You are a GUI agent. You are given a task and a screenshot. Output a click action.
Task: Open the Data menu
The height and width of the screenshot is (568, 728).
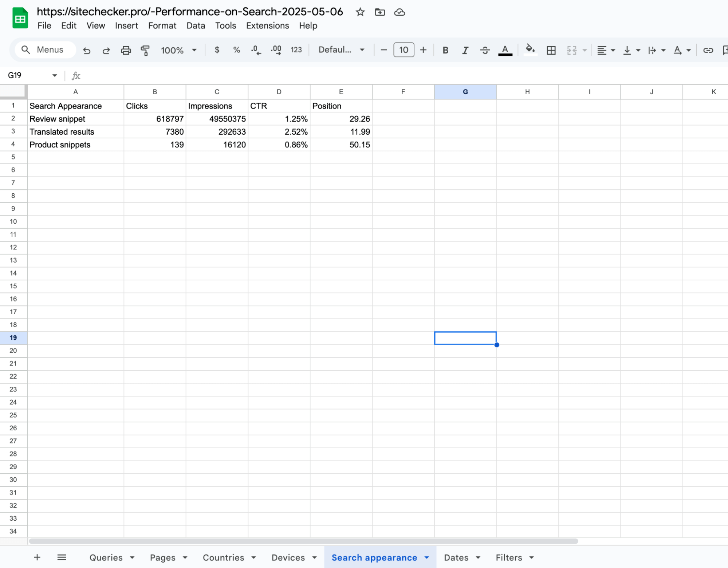click(x=196, y=25)
